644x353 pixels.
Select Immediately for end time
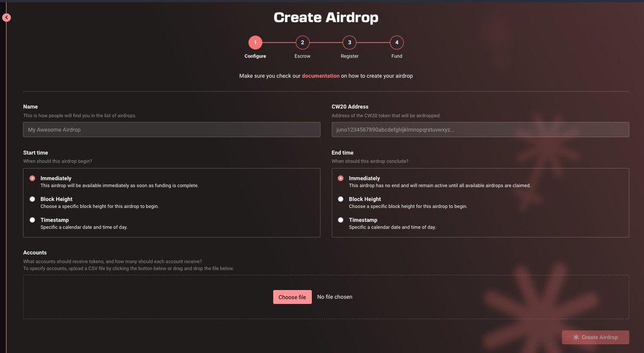(340, 178)
